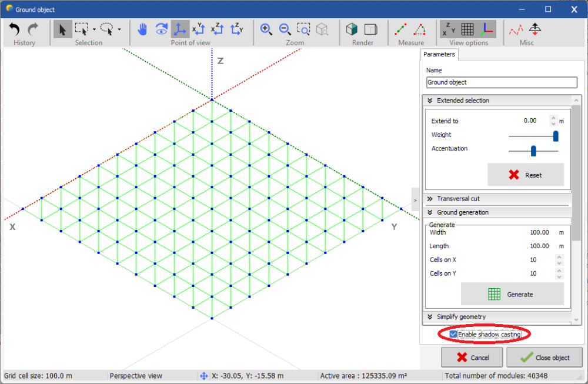Click the Name input field
588x384 pixels.
502,83
